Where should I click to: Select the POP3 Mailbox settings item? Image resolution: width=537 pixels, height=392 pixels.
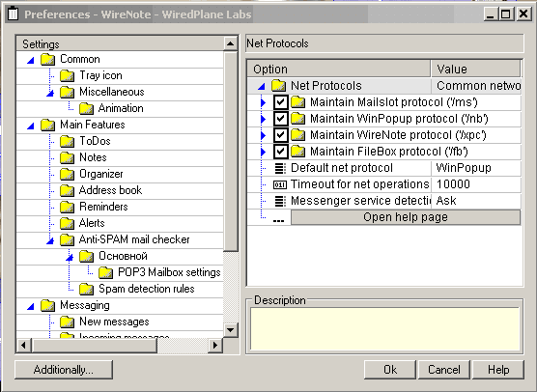[x=169, y=272]
